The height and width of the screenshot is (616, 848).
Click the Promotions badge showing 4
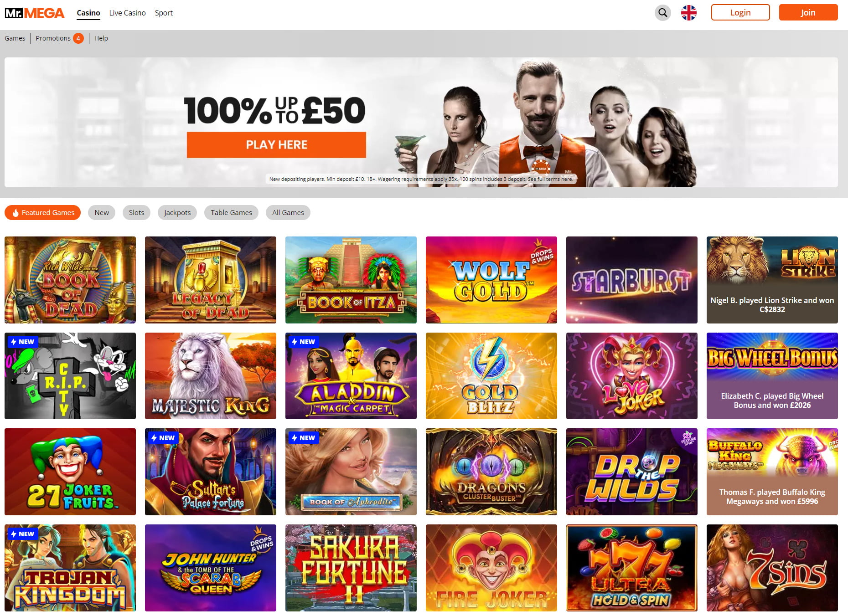(x=78, y=38)
